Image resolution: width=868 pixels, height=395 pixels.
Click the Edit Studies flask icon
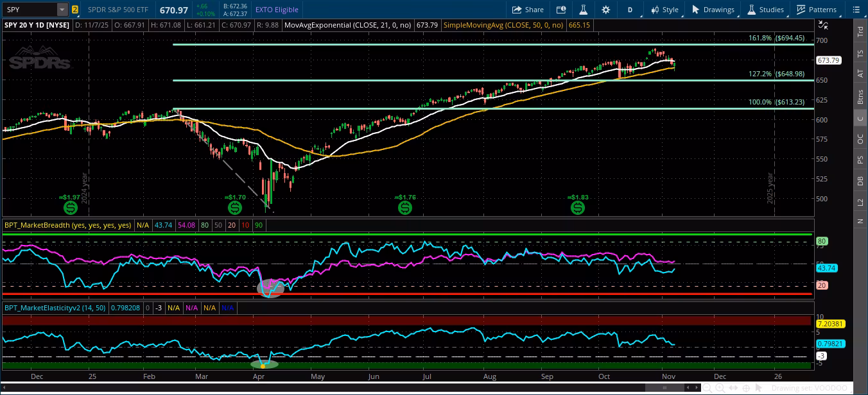pyautogui.click(x=583, y=10)
